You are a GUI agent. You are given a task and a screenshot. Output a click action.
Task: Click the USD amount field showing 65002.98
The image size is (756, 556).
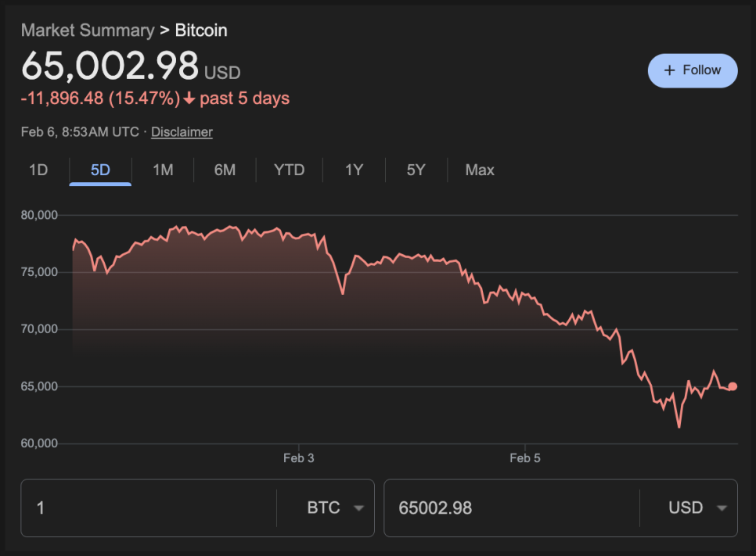509,508
